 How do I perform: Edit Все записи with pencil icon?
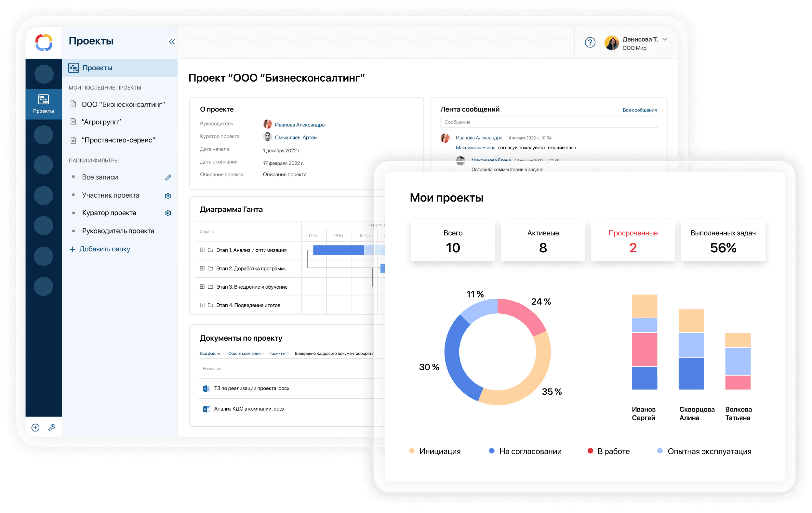pos(168,177)
